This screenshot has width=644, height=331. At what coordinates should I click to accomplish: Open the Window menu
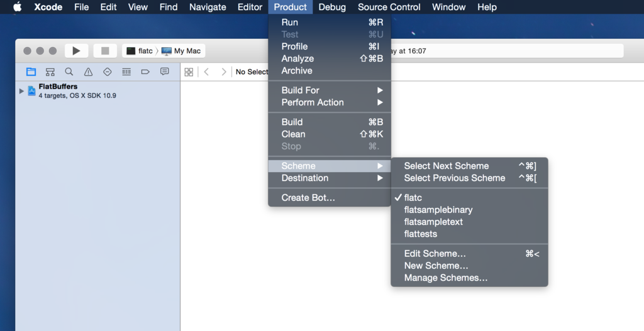(449, 7)
